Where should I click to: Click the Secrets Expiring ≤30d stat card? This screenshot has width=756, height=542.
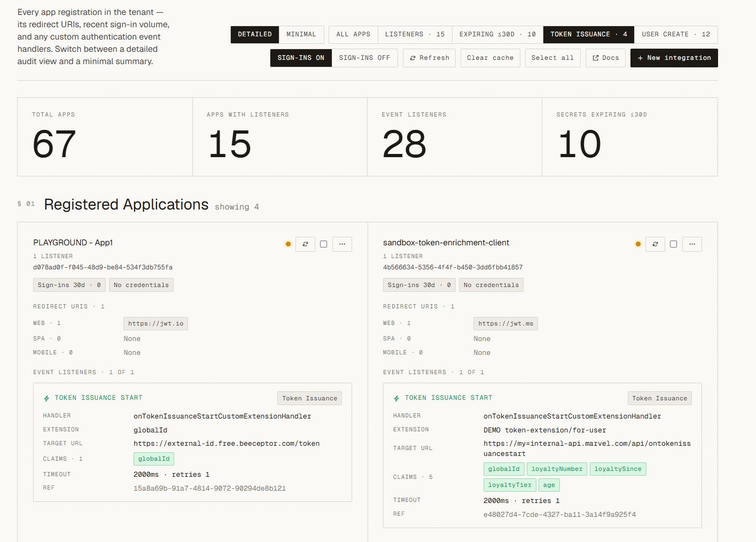(630, 137)
